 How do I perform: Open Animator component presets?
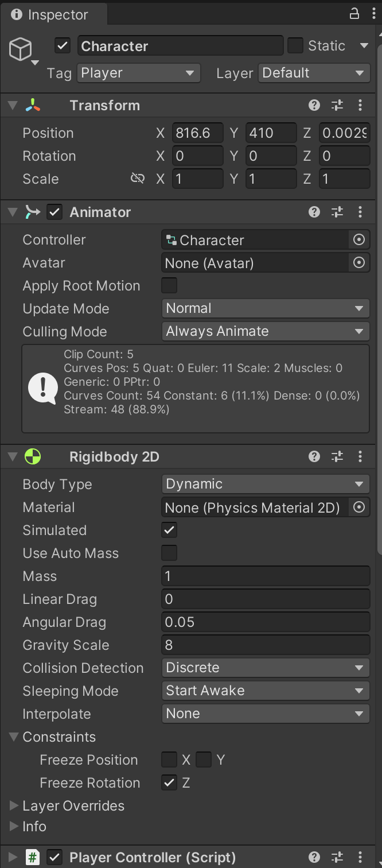(x=337, y=212)
